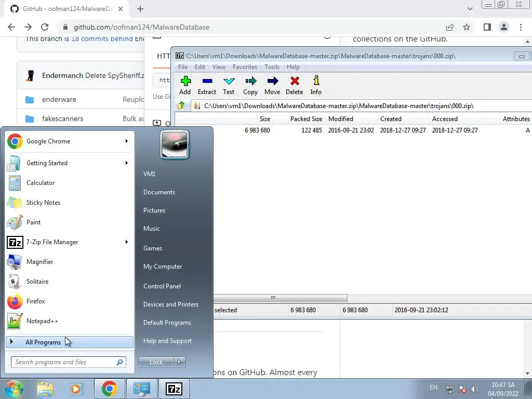Click the volume icon in system tray
Image resolution: width=532 pixels, height=399 pixels.
475,389
